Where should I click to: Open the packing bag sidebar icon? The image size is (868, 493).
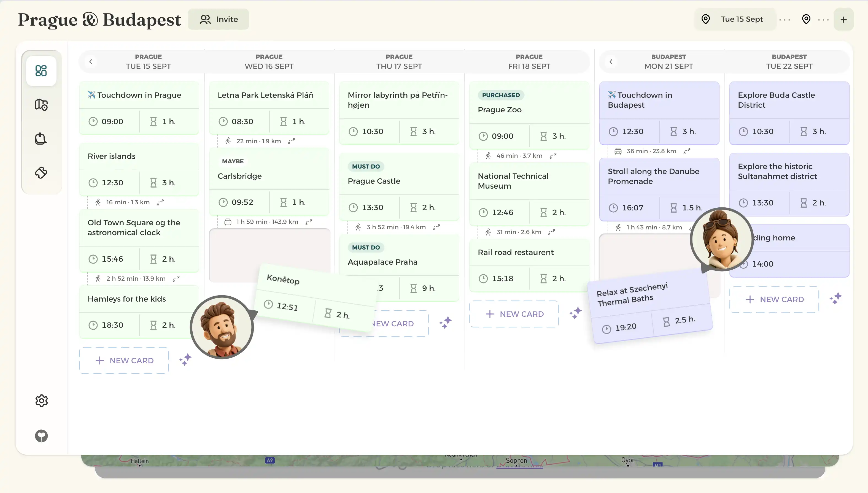tap(41, 139)
